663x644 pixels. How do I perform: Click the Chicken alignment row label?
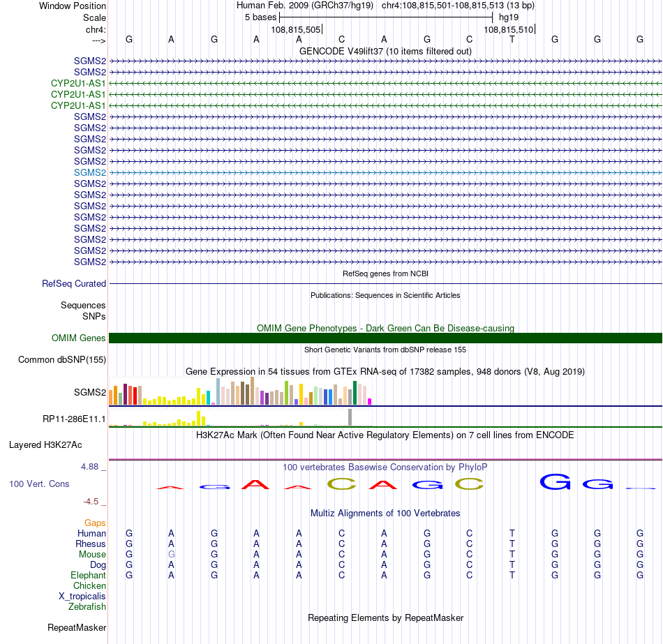[x=89, y=585]
